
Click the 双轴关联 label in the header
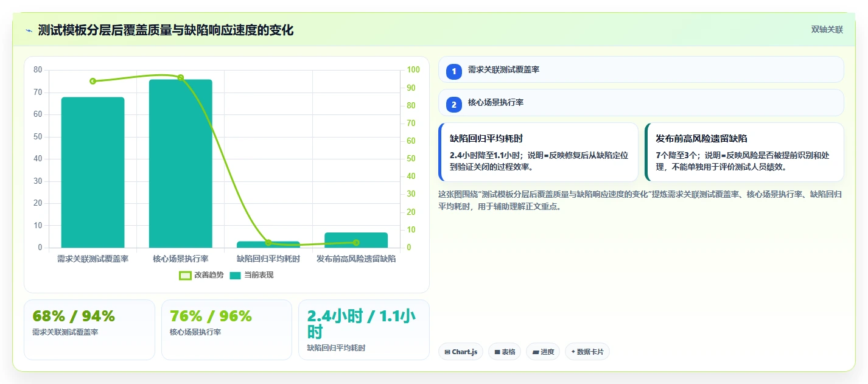pos(827,30)
